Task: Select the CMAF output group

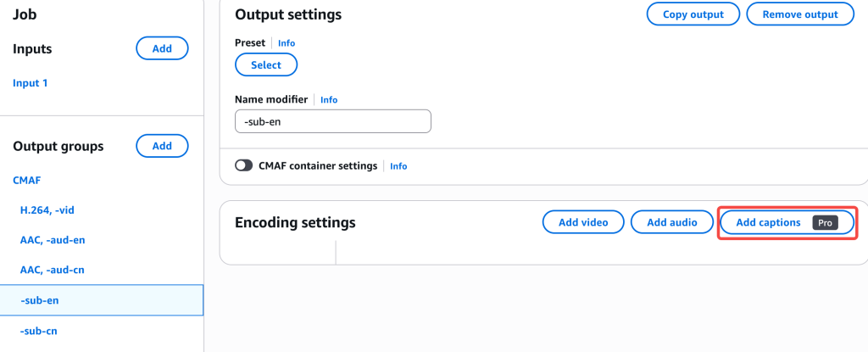Action: click(x=27, y=180)
